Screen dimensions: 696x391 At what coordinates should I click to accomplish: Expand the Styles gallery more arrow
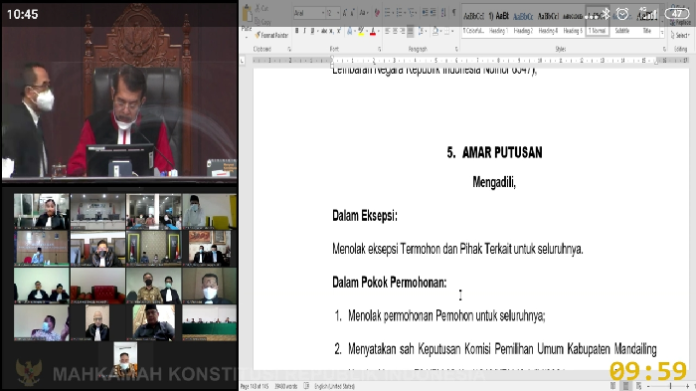tap(662, 32)
